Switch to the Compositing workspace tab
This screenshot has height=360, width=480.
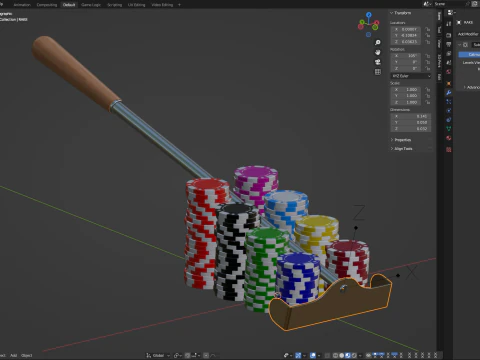(x=47, y=5)
